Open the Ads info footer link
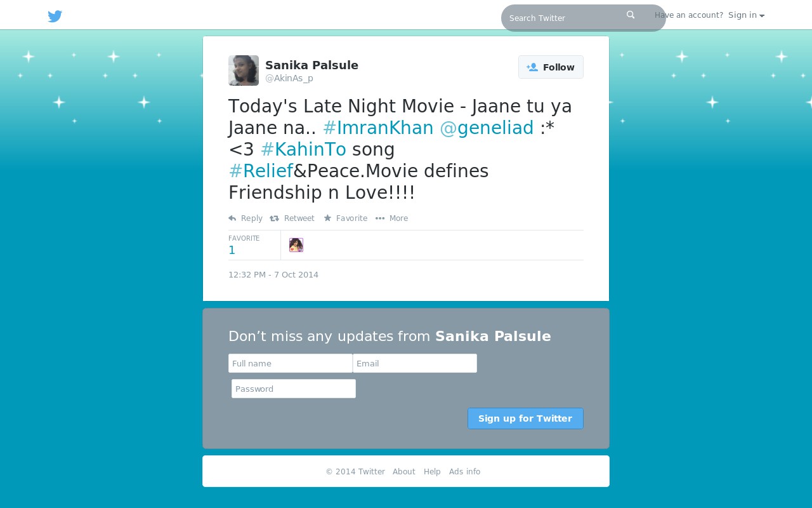Screen dimensions: 812x508 [x=464, y=472]
